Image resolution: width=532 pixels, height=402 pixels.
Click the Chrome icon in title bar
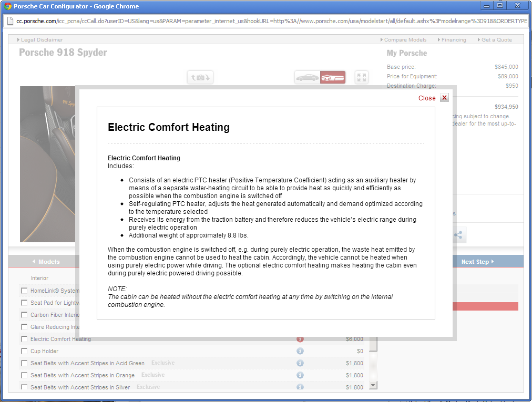pyautogui.click(x=7, y=6)
